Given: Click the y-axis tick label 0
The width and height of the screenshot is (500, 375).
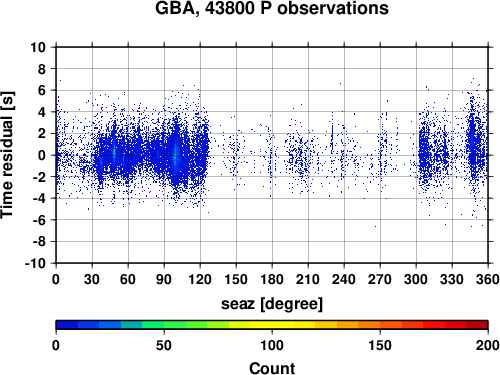Looking at the screenshot, I should pos(42,155).
